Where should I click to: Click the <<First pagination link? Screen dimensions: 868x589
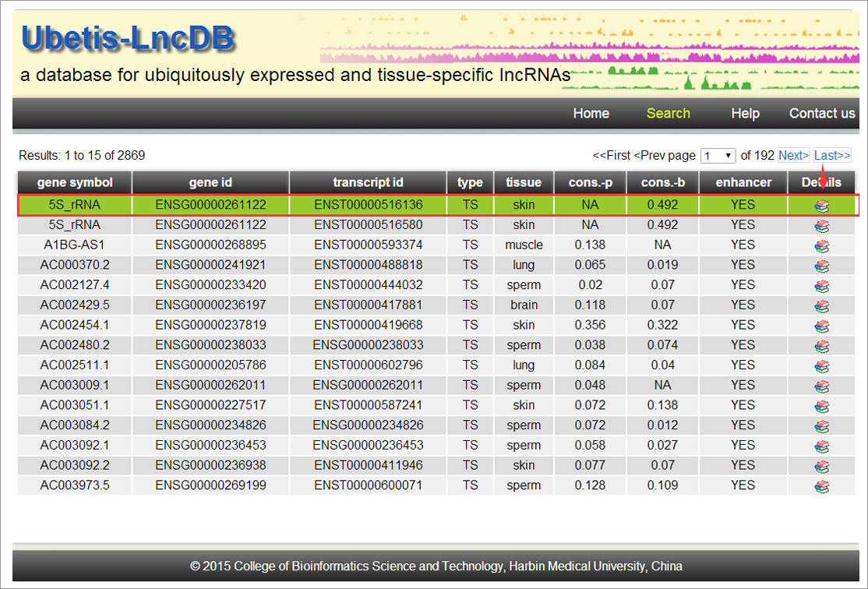(x=611, y=156)
